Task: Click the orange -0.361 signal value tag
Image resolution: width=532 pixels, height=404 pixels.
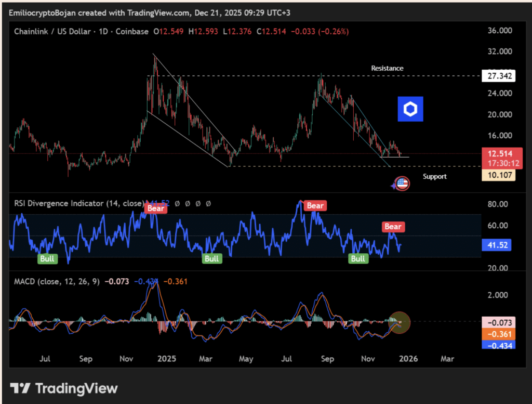Action: pos(498,333)
